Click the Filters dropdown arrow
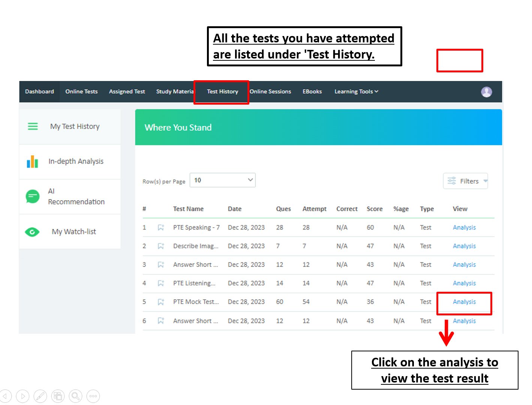Image resolution: width=532 pixels, height=405 pixels. [485, 181]
